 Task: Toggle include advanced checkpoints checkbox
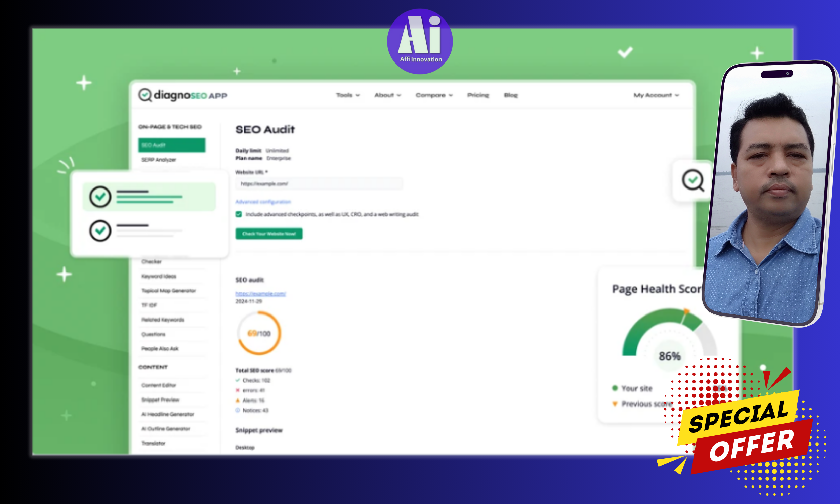[238, 214]
